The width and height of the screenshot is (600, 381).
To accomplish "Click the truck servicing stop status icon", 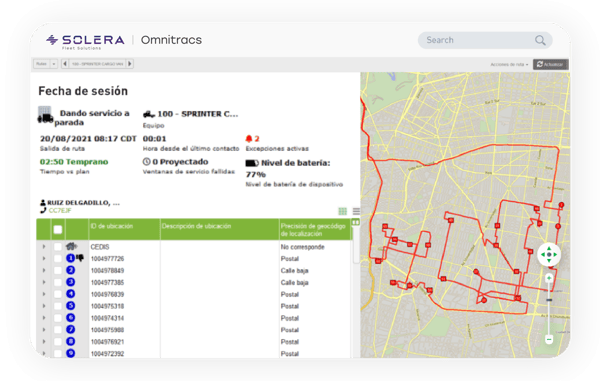I will coord(45,116).
